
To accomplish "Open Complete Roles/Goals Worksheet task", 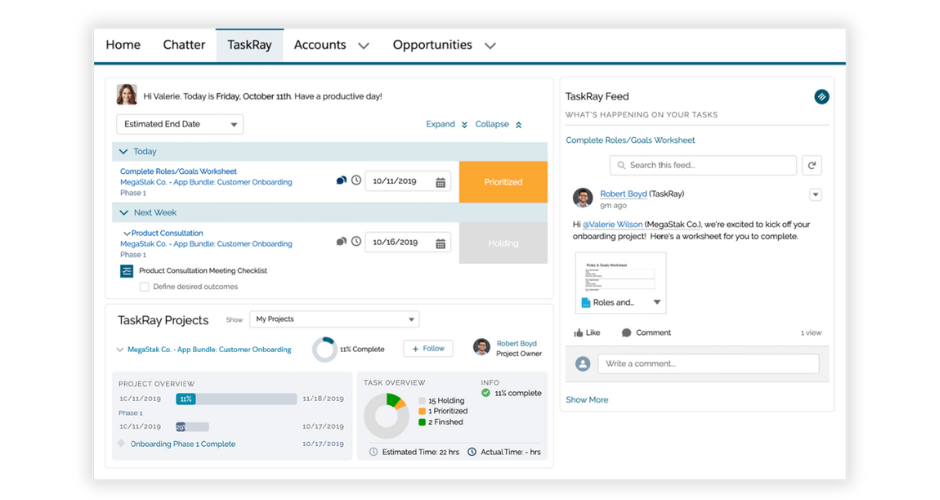I will click(178, 171).
